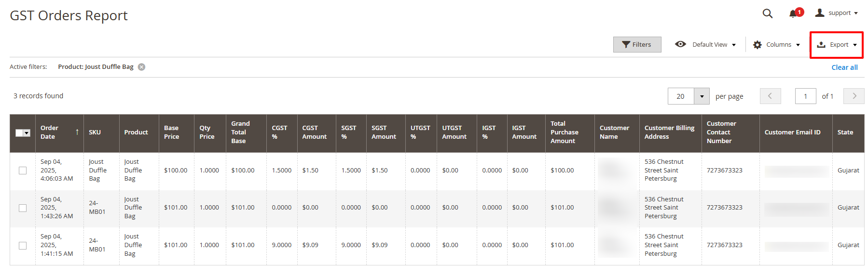Image resolution: width=868 pixels, height=277 pixels.
Task: Go to the next page arrow
Action: [854, 96]
